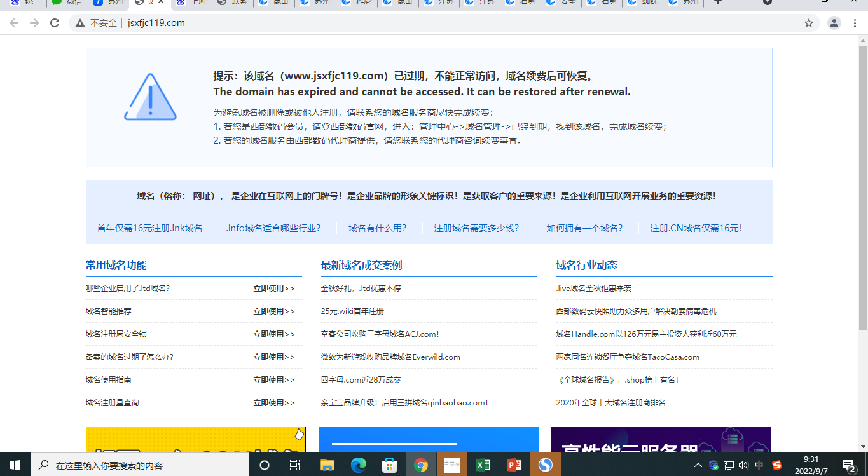Launch Microsoft Edge from the taskbar
Viewport: 868px width, 476px height.
click(359, 465)
